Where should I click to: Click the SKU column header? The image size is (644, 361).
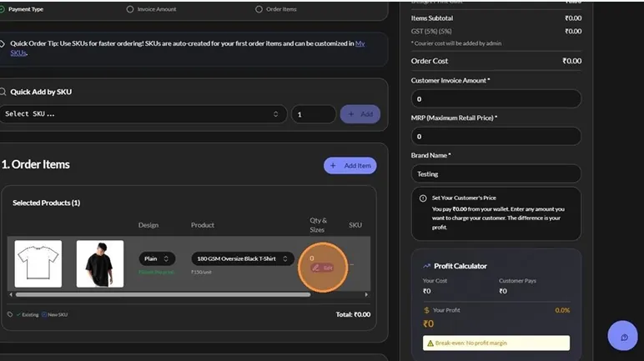[355, 225]
